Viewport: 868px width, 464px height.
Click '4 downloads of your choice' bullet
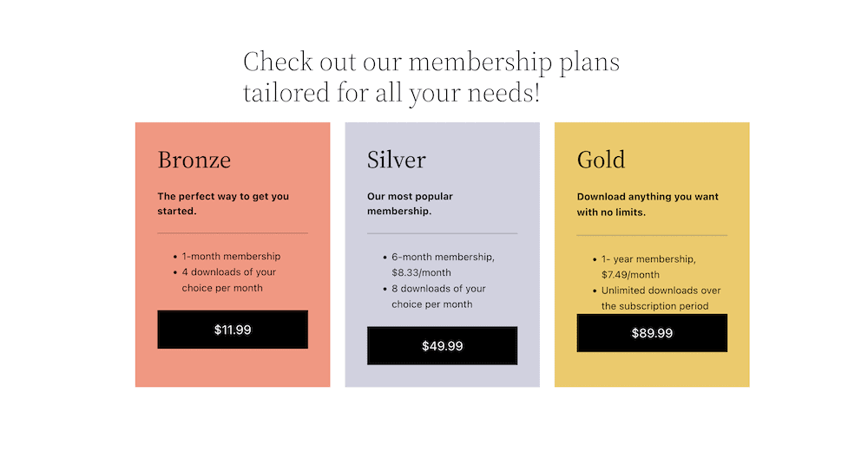(x=228, y=280)
